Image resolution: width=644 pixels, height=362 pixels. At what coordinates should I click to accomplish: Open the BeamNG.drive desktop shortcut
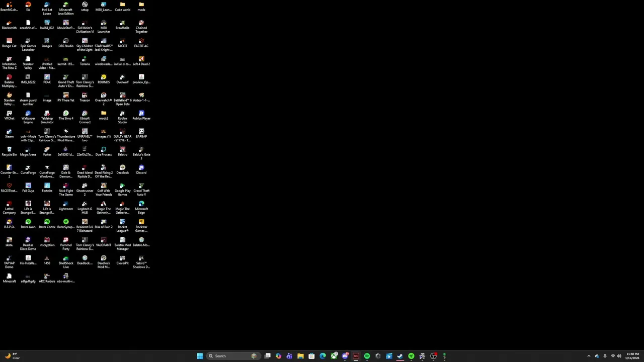9,7
